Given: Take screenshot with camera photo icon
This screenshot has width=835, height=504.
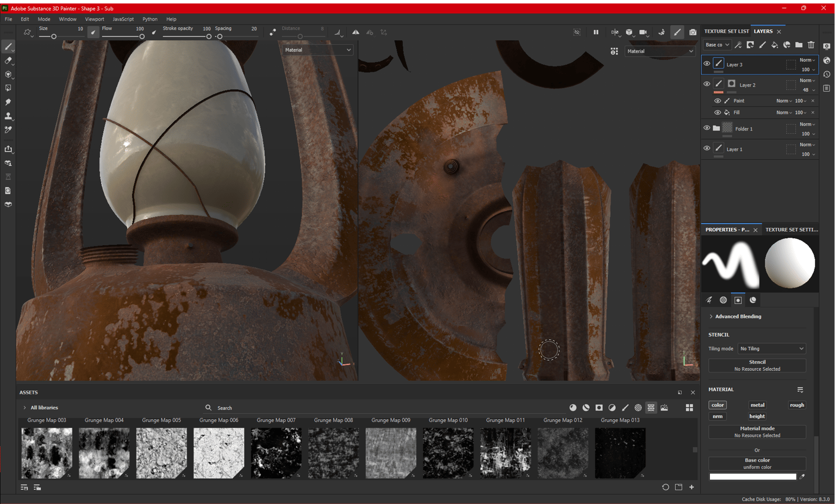Looking at the screenshot, I should (693, 32).
